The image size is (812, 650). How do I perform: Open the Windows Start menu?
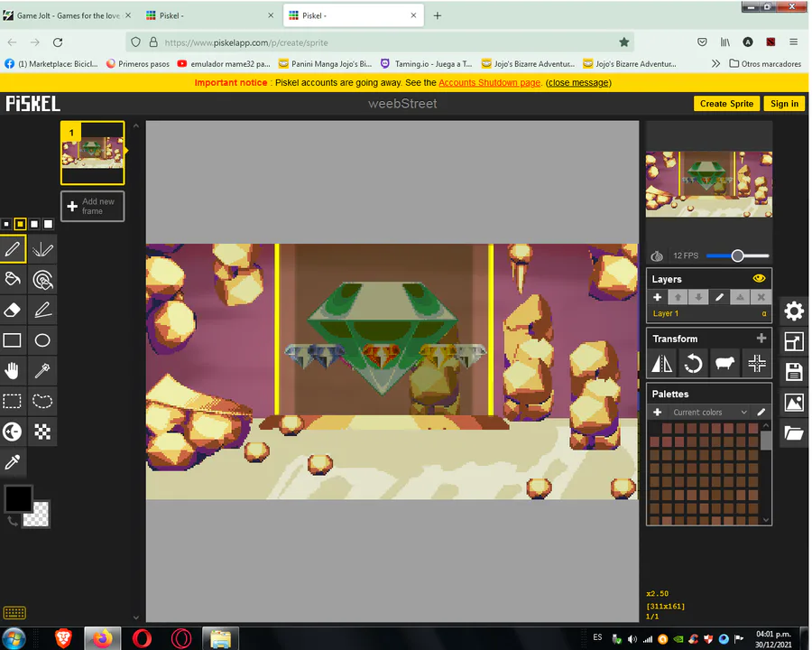click(14, 638)
